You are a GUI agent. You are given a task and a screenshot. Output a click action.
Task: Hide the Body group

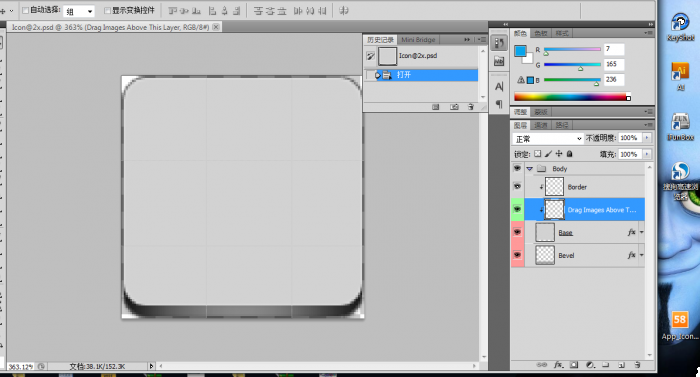click(517, 168)
